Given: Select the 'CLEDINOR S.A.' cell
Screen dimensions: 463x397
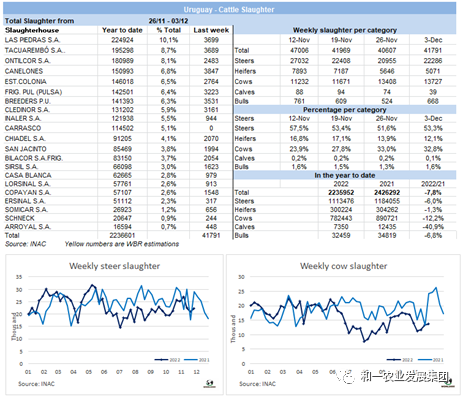Looking at the screenshot, I should click(27, 110).
